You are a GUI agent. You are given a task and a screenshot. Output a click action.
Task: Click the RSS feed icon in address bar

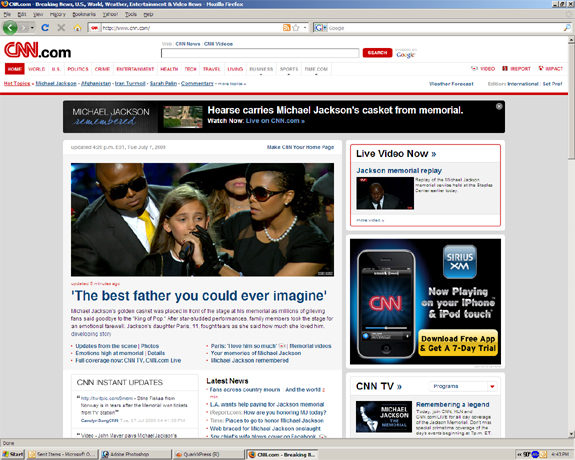pyautogui.click(x=286, y=28)
